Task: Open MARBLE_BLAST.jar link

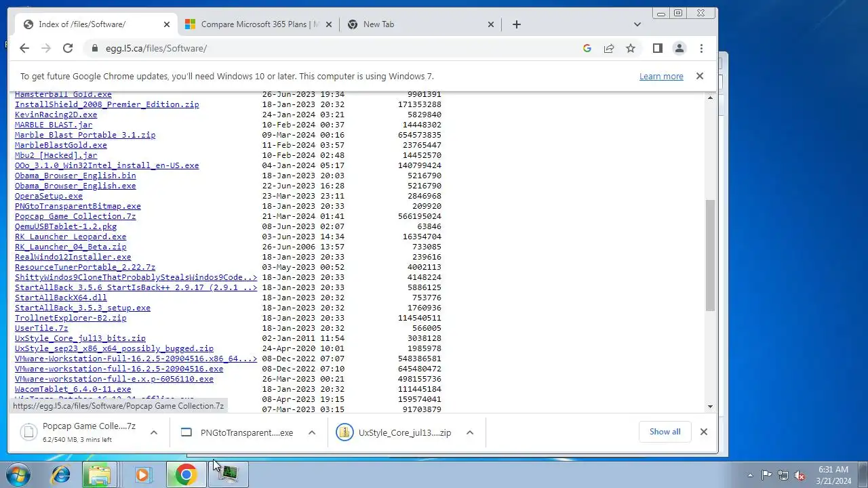Action: click(54, 125)
